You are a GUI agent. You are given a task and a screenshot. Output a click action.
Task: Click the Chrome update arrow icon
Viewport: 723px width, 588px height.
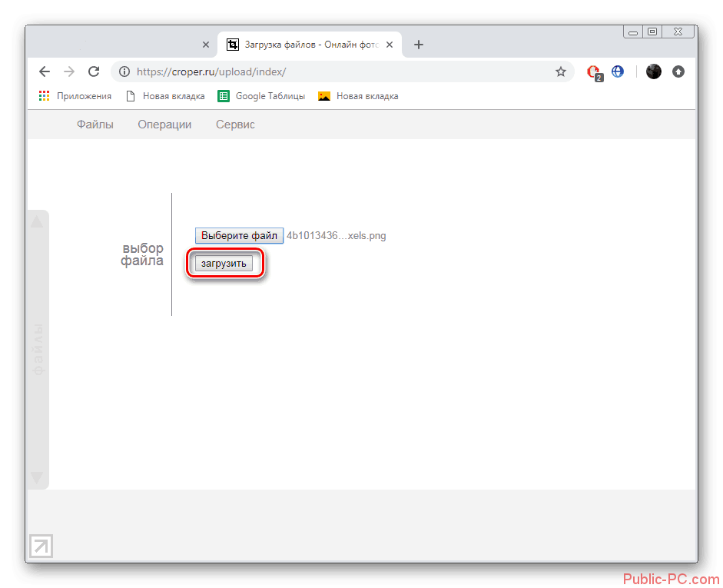(678, 71)
